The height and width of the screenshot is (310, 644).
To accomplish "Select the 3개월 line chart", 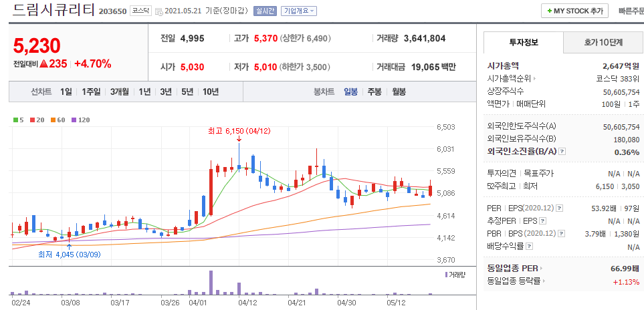I will (x=119, y=92).
